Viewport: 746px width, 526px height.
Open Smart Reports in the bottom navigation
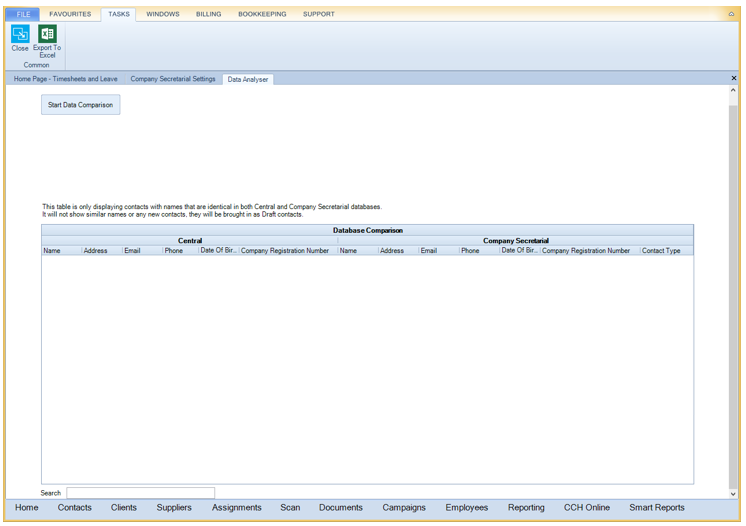(x=657, y=507)
